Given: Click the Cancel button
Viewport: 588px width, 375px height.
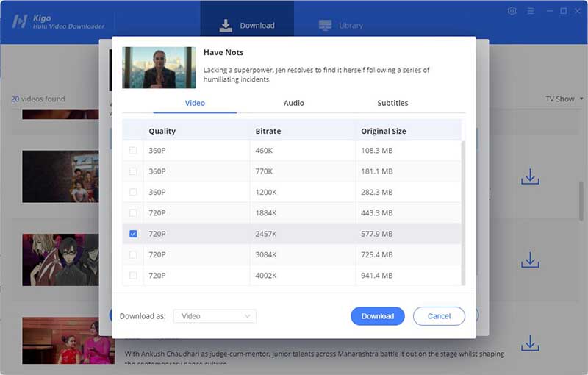Looking at the screenshot, I should (439, 316).
